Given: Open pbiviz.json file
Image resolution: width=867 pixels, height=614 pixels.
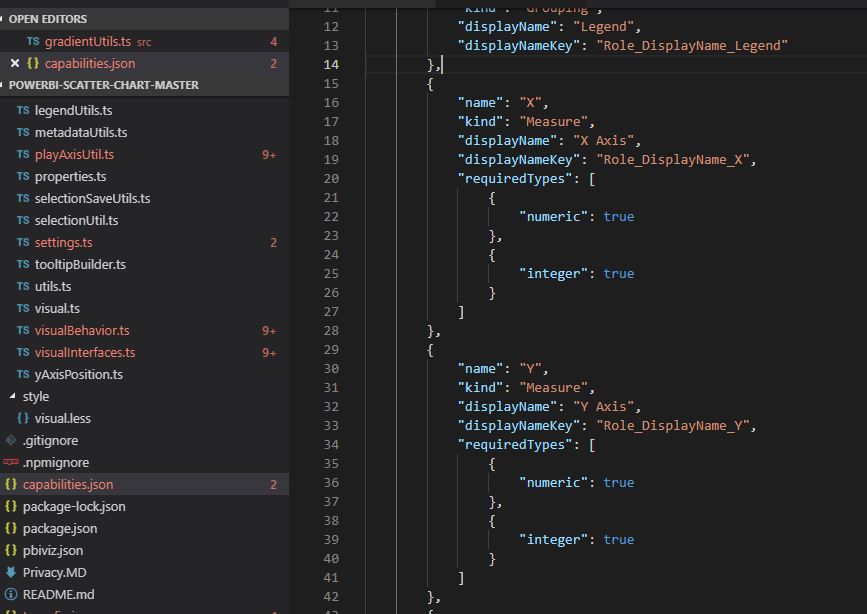Looking at the screenshot, I should (x=144, y=550).
